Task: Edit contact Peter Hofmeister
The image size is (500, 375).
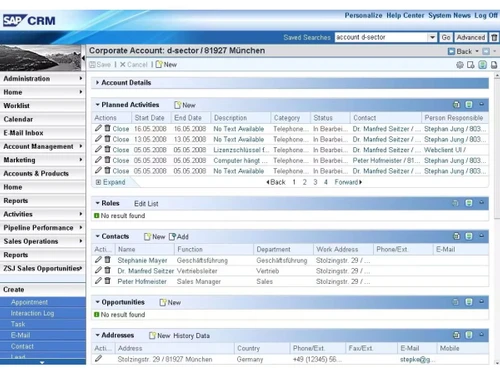Action: (x=98, y=281)
